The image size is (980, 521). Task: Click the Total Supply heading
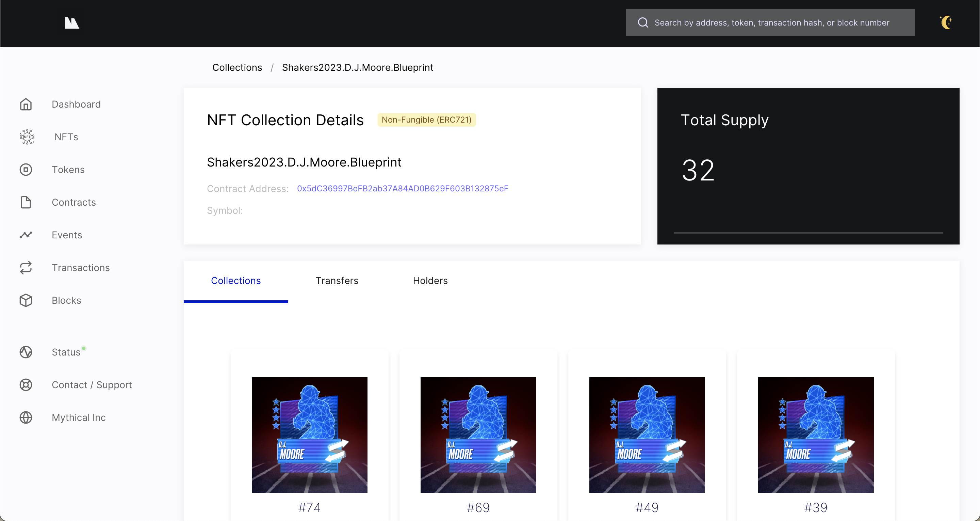tap(725, 120)
